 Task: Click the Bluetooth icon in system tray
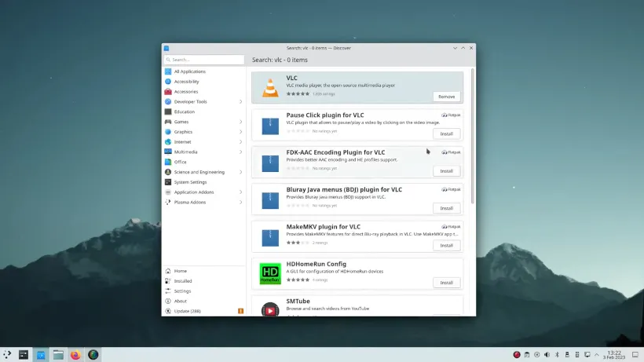557,355
